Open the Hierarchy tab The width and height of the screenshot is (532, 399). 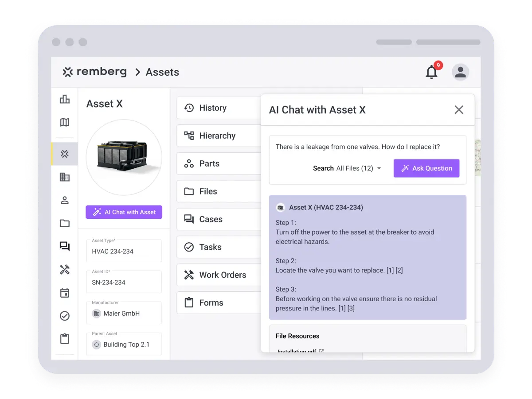(x=219, y=136)
